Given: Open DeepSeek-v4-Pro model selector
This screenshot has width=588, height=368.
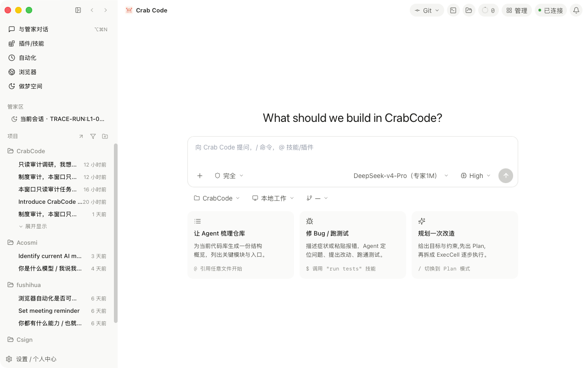Looking at the screenshot, I should [401, 176].
